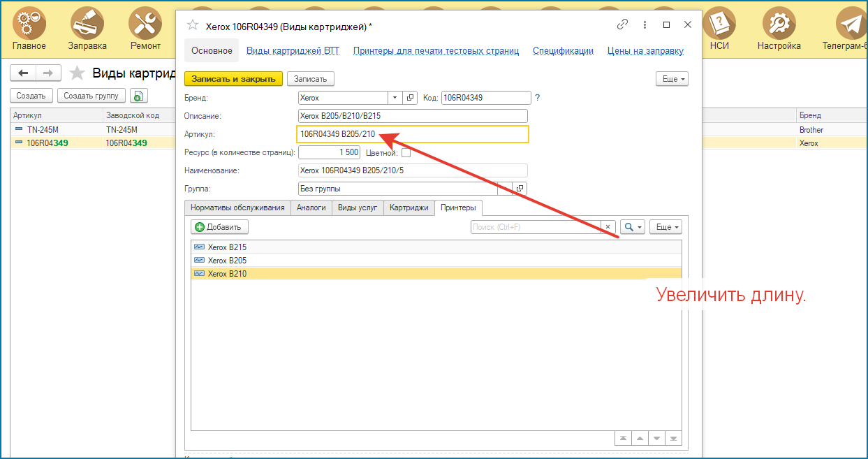Click Добавить to add a printer
Screen dimensions: 868x459
(219, 227)
